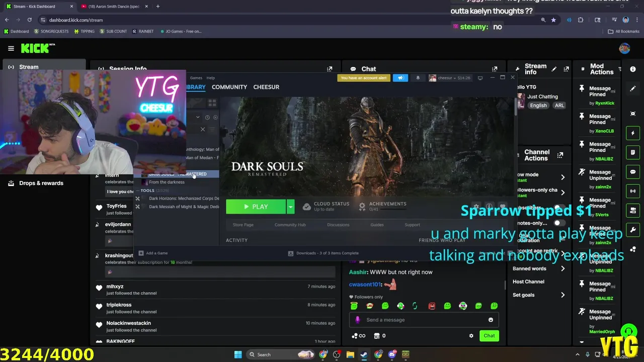Open Dark Souls Community Hub link
The width and height of the screenshot is (644, 362).
tap(290, 225)
